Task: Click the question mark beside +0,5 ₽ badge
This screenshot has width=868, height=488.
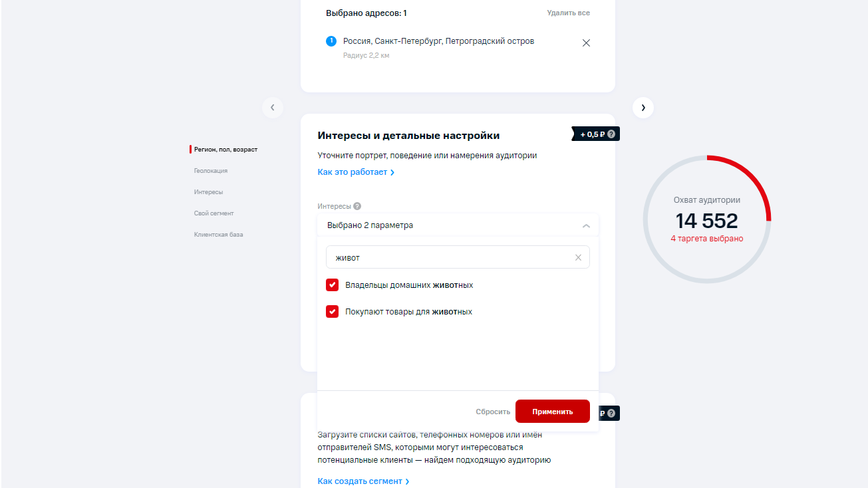Action: point(611,134)
